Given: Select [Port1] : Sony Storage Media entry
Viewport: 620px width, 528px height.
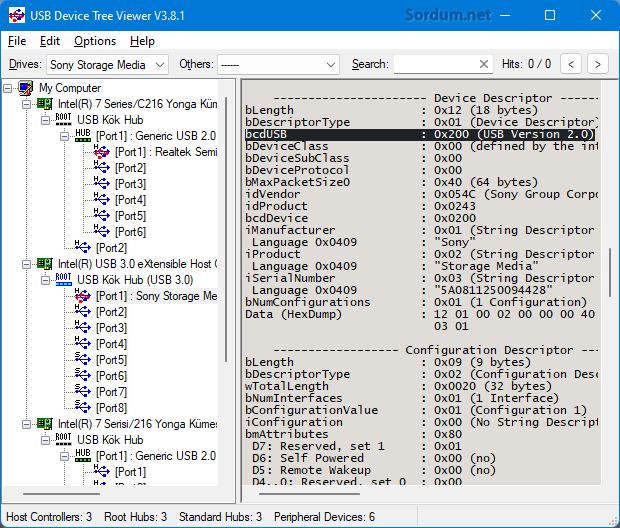Looking at the screenshot, I should point(157,296).
